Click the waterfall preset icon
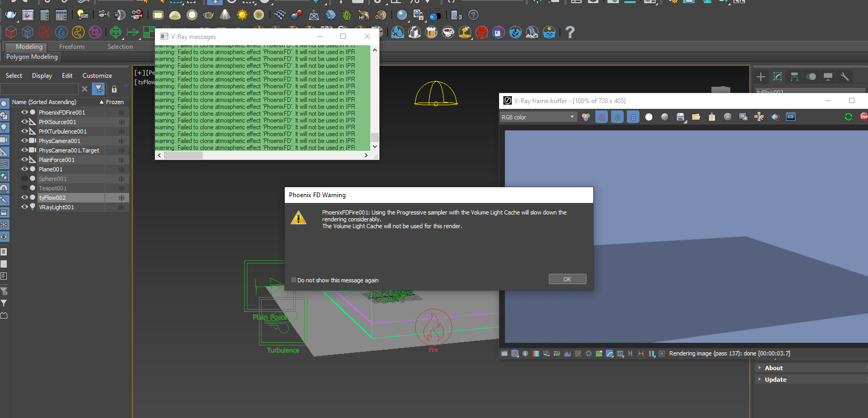This screenshot has width=868, height=418. [532, 33]
